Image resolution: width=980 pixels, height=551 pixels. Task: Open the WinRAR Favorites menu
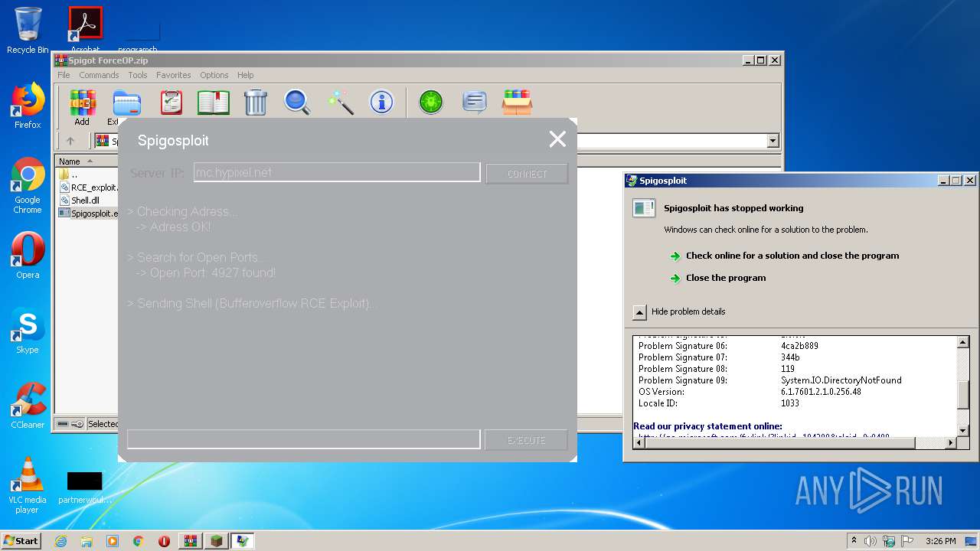[174, 75]
